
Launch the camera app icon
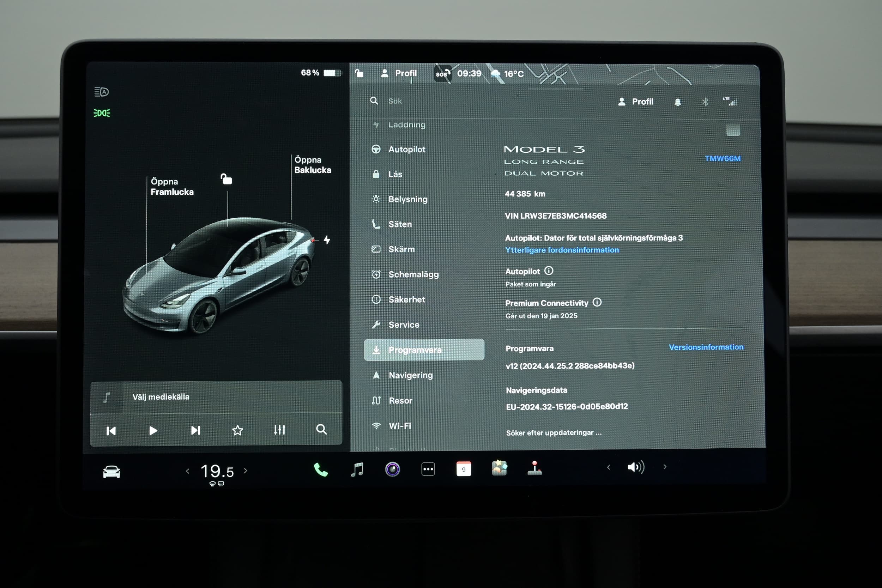pos(392,469)
